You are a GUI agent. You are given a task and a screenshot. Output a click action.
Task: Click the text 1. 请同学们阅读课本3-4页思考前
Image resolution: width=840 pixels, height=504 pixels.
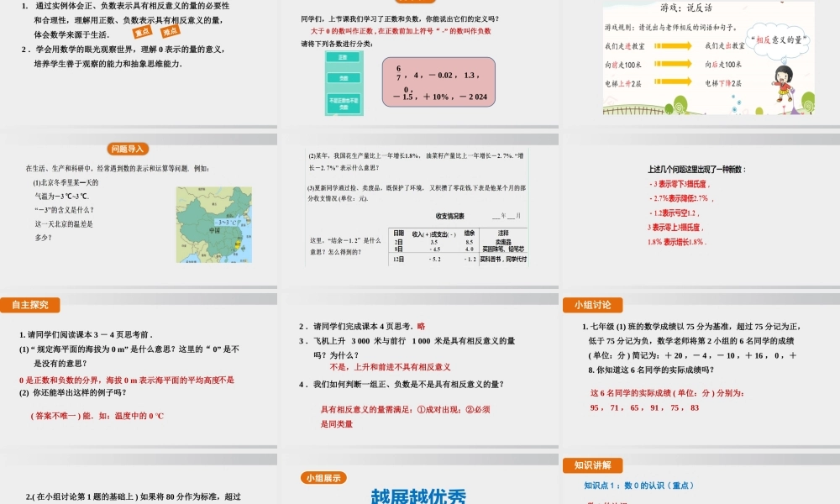pyautogui.click(x=86, y=335)
